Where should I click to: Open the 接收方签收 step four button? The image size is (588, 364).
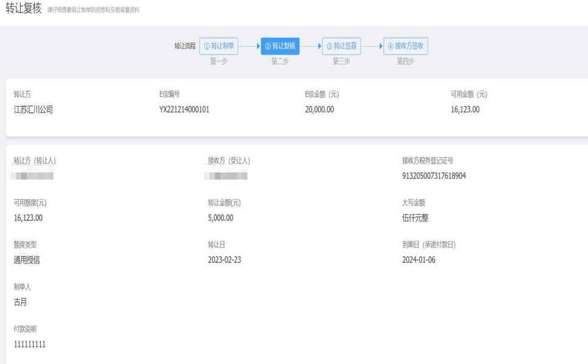[x=405, y=46]
